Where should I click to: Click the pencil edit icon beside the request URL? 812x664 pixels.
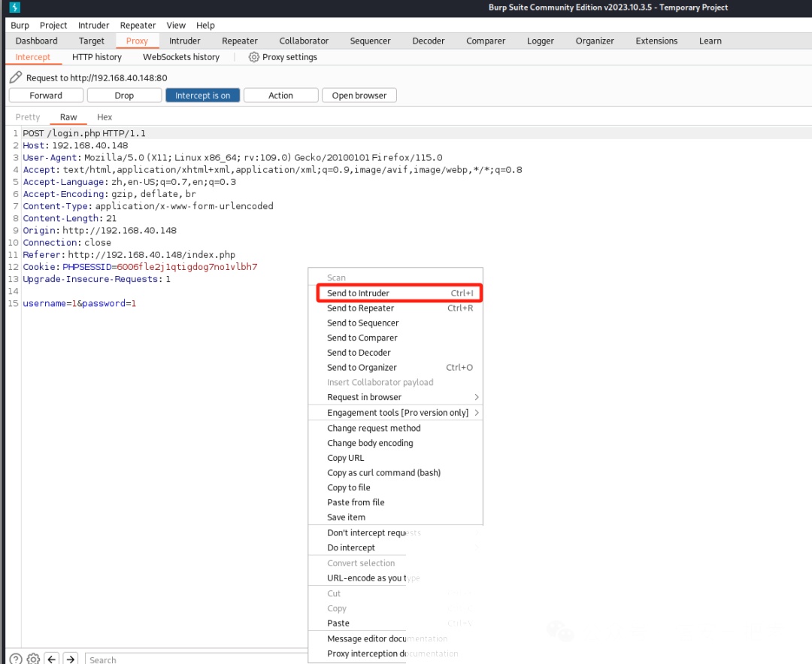click(x=16, y=77)
